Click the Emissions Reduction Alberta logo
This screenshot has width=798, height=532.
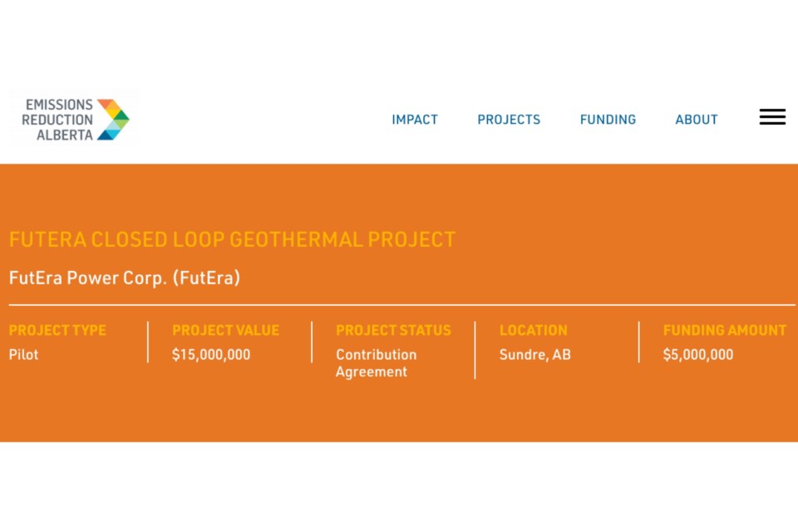(x=74, y=119)
